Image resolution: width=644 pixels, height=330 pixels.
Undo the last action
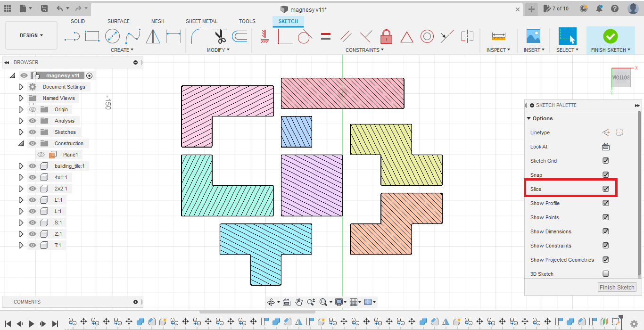click(x=59, y=8)
